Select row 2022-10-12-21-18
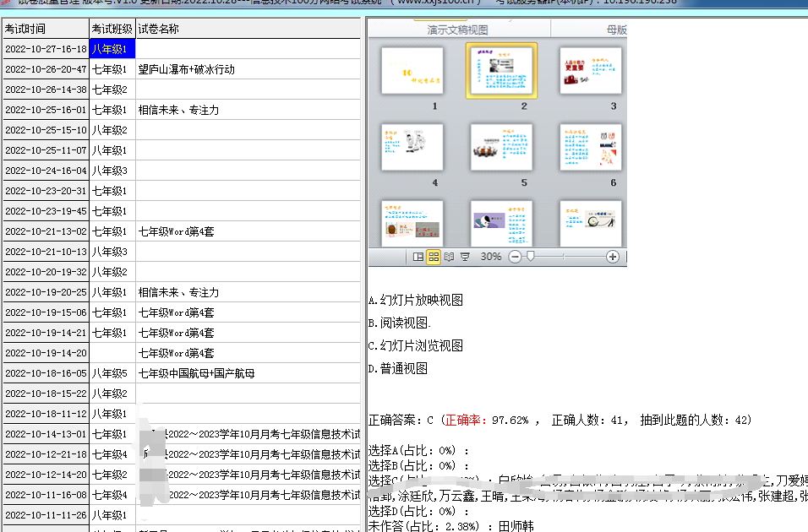 point(182,454)
